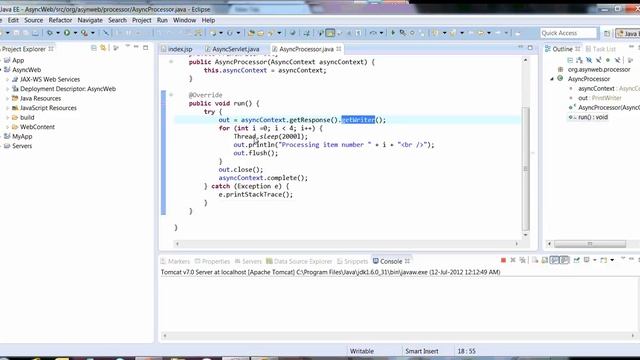The width and height of the screenshot is (640, 360).
Task: Close the AsyncProcessor.java tab via its X
Action: (339, 49)
